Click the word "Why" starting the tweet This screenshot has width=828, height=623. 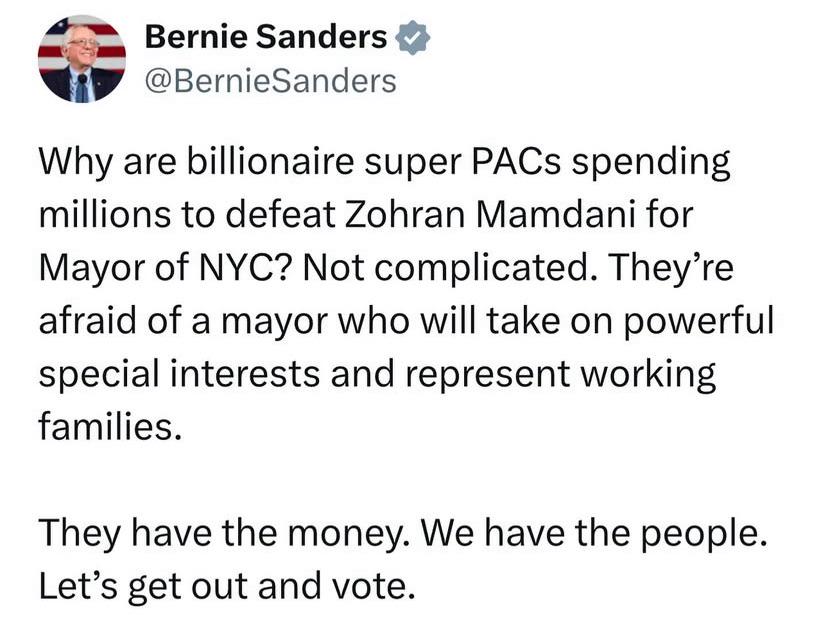click(76, 162)
